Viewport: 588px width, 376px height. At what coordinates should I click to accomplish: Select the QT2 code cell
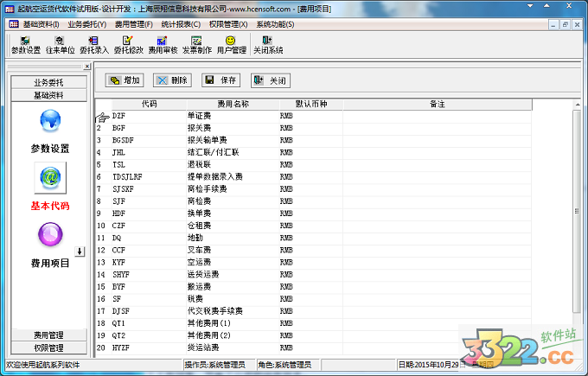[x=149, y=336]
